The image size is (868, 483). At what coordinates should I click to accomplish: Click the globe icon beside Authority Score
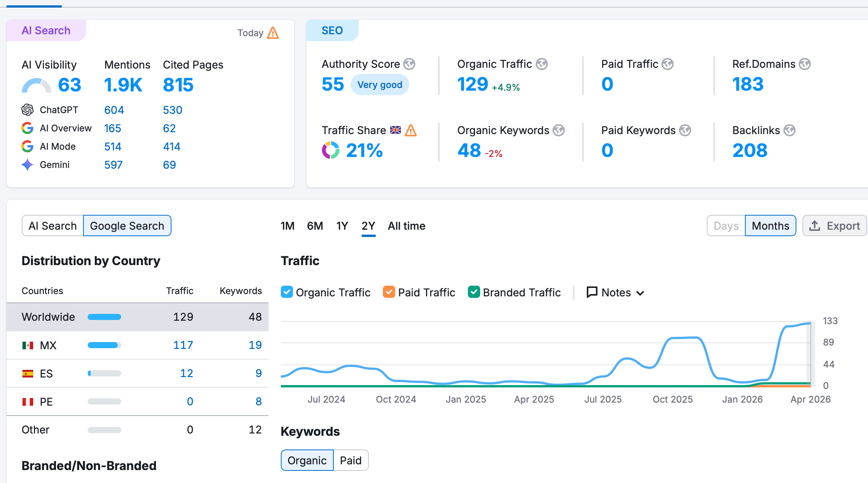pyautogui.click(x=409, y=64)
